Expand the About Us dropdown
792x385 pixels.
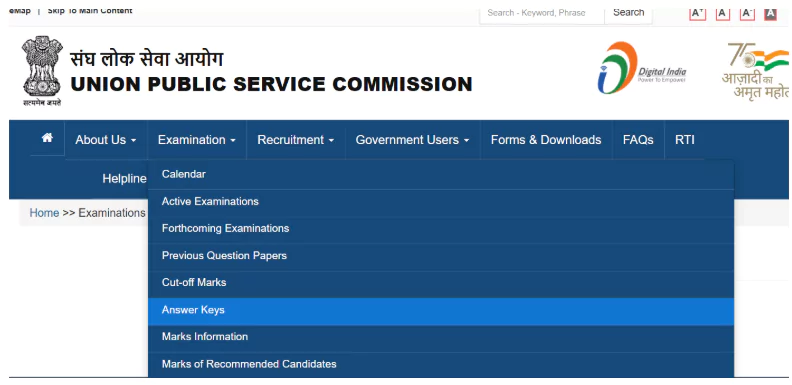(x=106, y=140)
